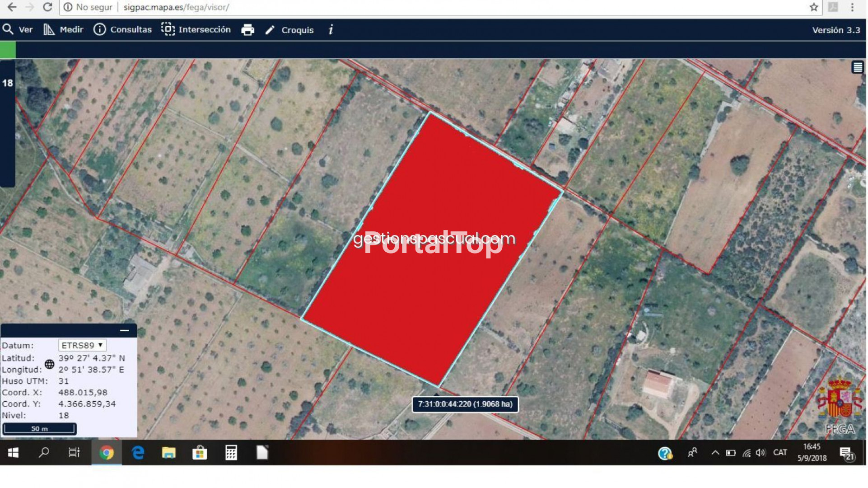Reload the page in browser

[47, 7]
